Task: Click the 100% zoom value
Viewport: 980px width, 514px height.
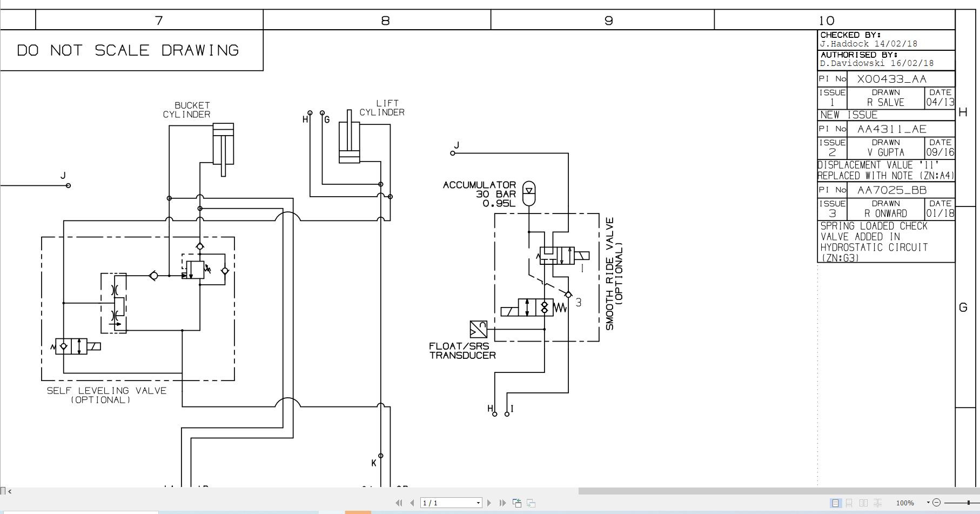Action: coord(905,503)
